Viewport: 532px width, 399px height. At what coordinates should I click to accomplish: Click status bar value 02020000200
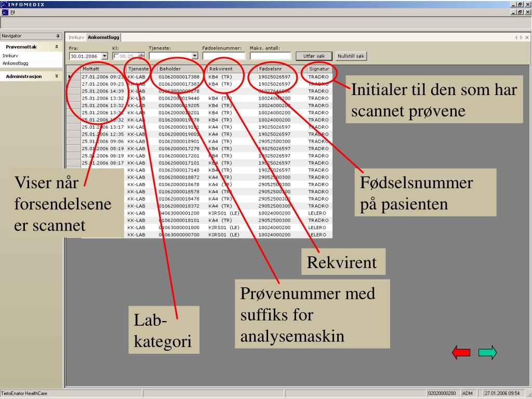tap(442, 393)
